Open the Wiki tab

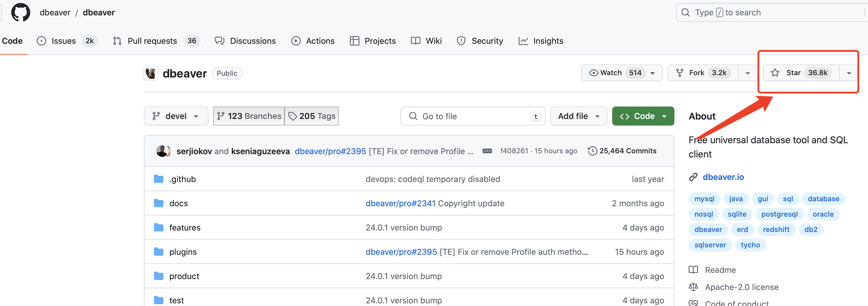pyautogui.click(x=426, y=41)
